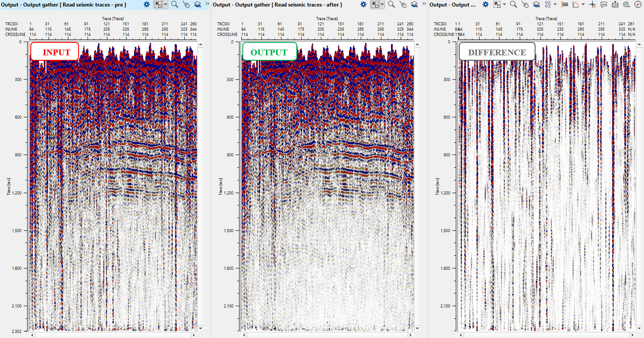The width and height of the screenshot is (644, 338).
Task: Select the layers icon in the DIFFERENCE panel
Action: (536, 4)
